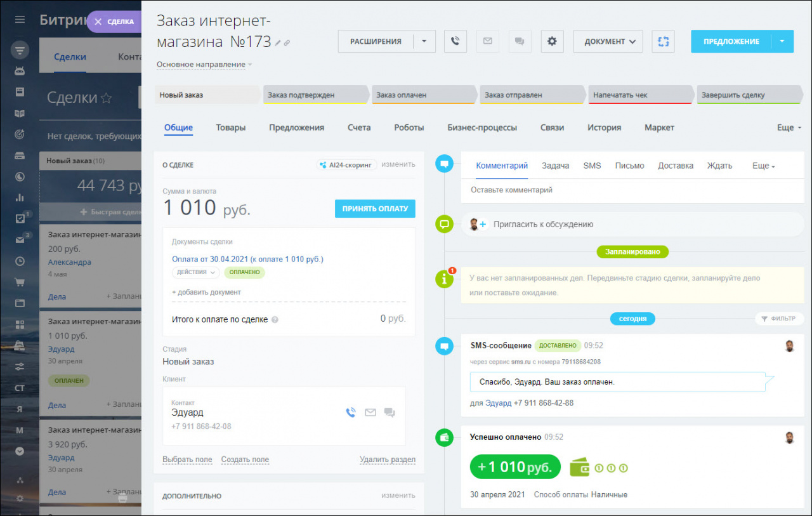
Task: Open the Предложение button arrow
Action: coord(782,41)
